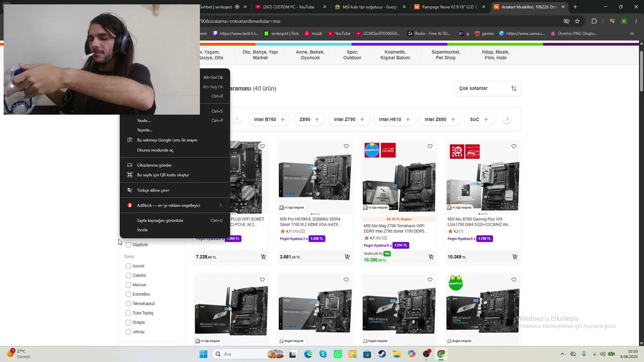Show next filter chips with right arrow
The image size is (644, 362).
pyautogui.click(x=507, y=119)
